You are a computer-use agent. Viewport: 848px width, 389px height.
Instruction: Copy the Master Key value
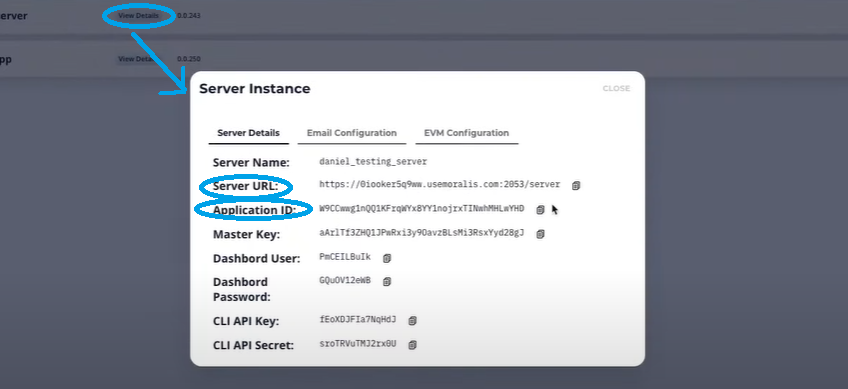(540, 234)
